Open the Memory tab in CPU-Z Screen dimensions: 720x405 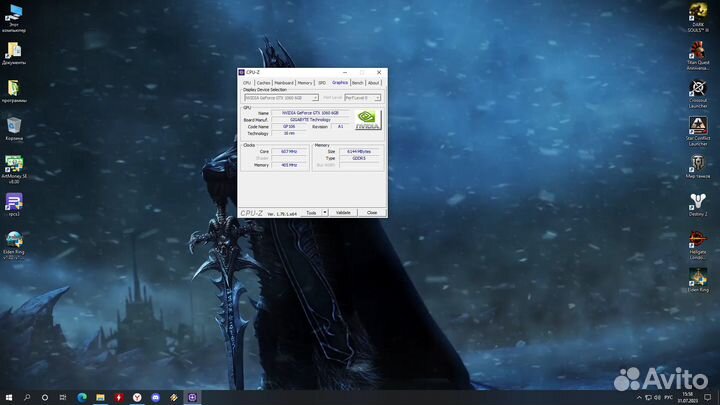coord(304,83)
